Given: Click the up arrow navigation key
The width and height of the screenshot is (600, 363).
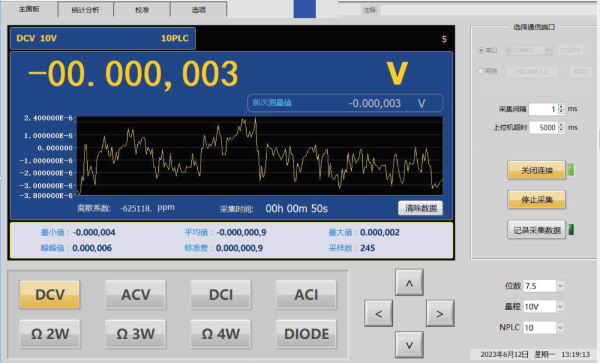Looking at the screenshot, I should tap(409, 283).
